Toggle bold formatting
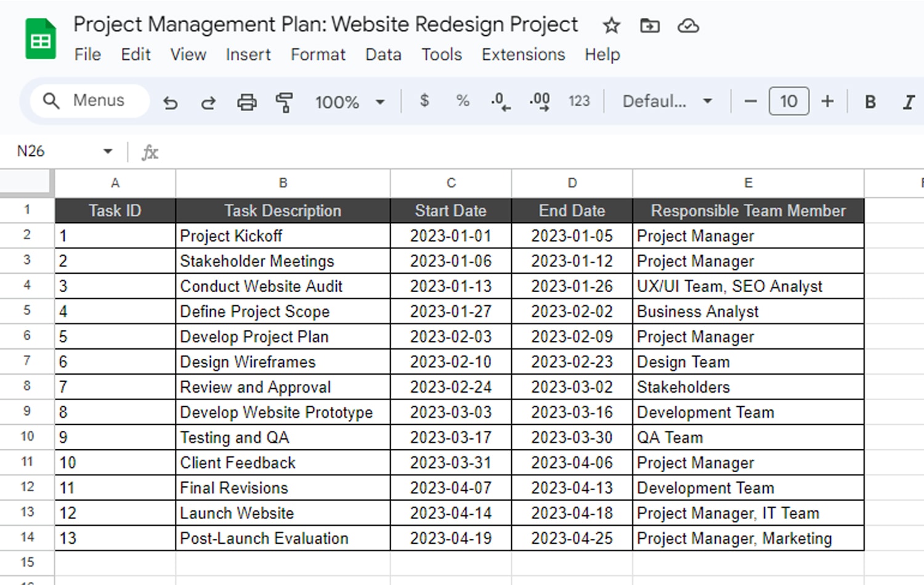 coord(870,102)
